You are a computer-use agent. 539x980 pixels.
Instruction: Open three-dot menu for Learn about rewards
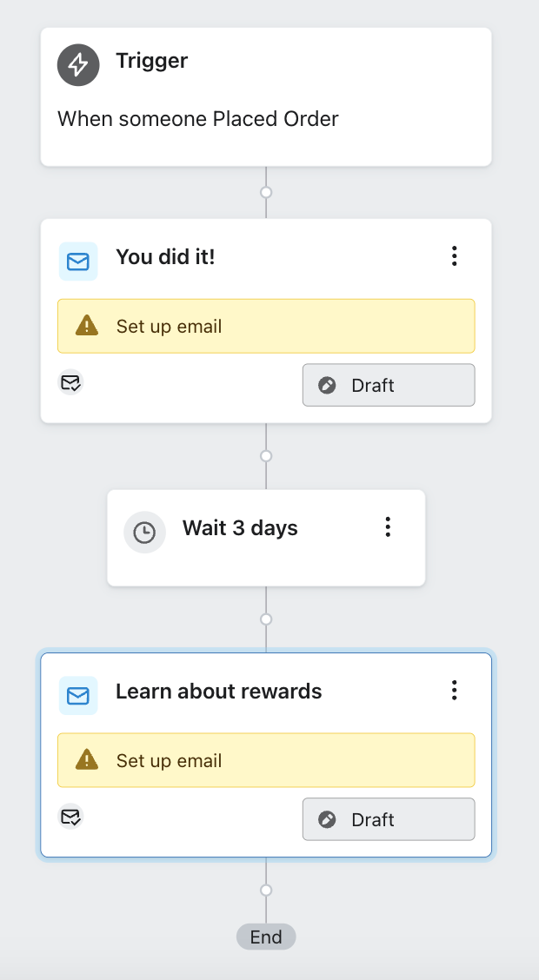click(x=454, y=691)
